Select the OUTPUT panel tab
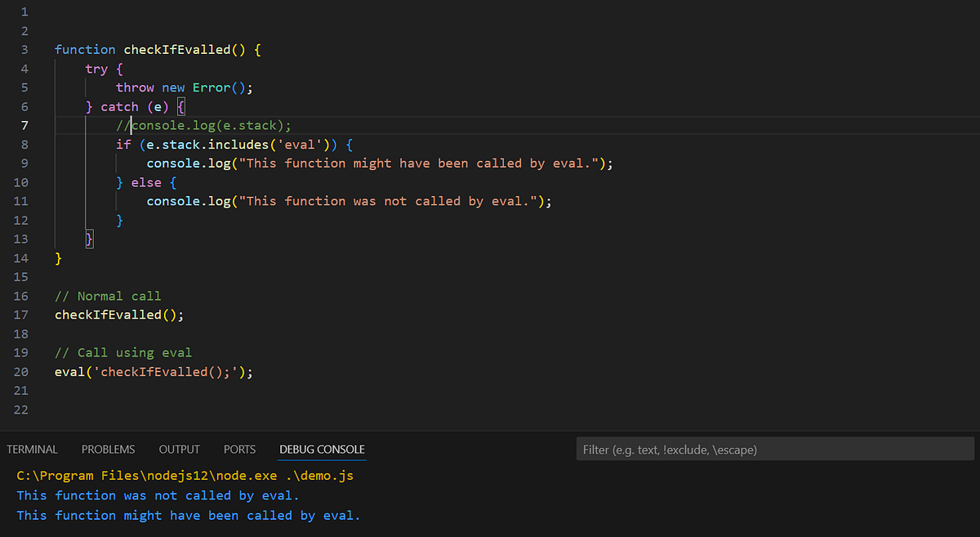980x537 pixels. pos(179,449)
